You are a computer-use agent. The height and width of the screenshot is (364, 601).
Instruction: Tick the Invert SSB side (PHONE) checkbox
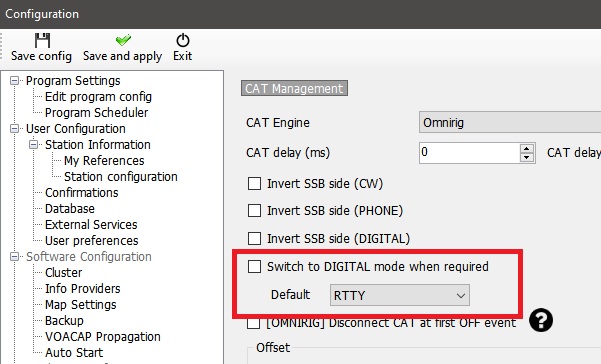click(254, 211)
